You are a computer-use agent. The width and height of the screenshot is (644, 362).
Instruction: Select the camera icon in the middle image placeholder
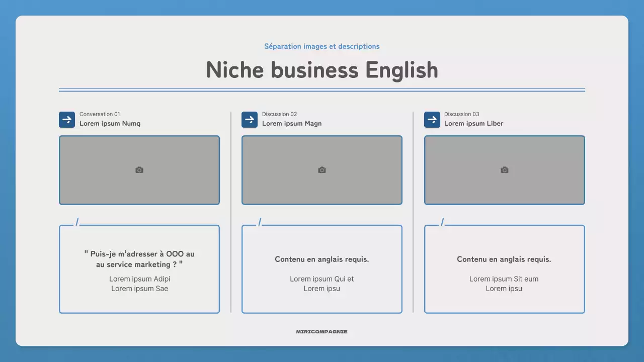(x=322, y=170)
